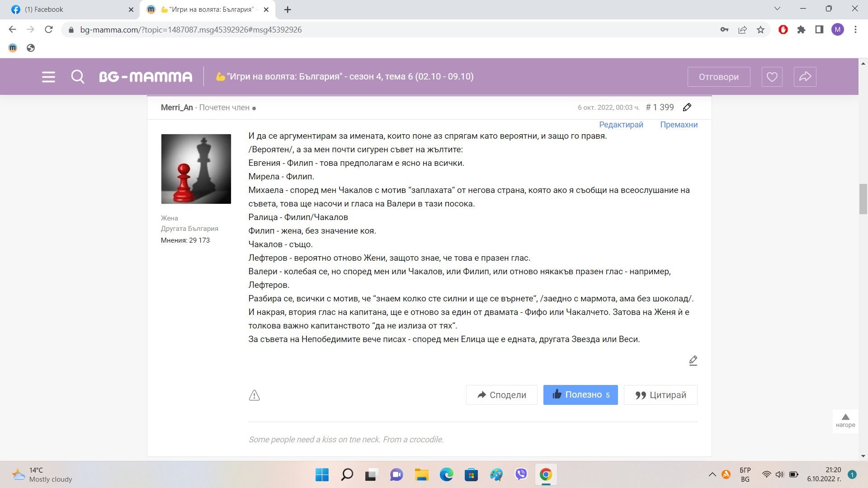The height and width of the screenshot is (488, 868).
Task: Open a new browser tab
Action: click(288, 9)
